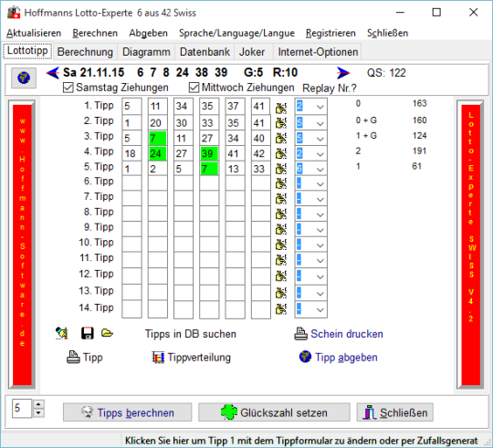493x448 pixels.
Task: Click Tipps in DB suchen
Action: coord(191,334)
